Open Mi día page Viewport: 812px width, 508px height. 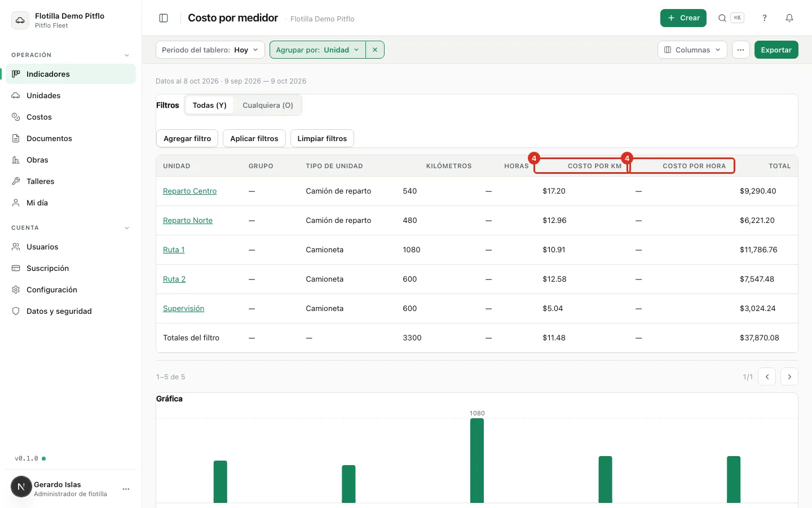click(71, 203)
